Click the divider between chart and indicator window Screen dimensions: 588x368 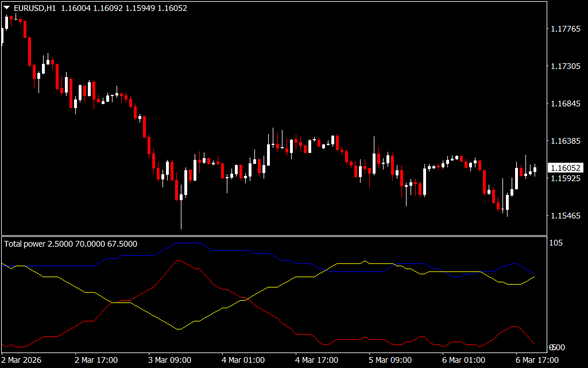(x=273, y=236)
